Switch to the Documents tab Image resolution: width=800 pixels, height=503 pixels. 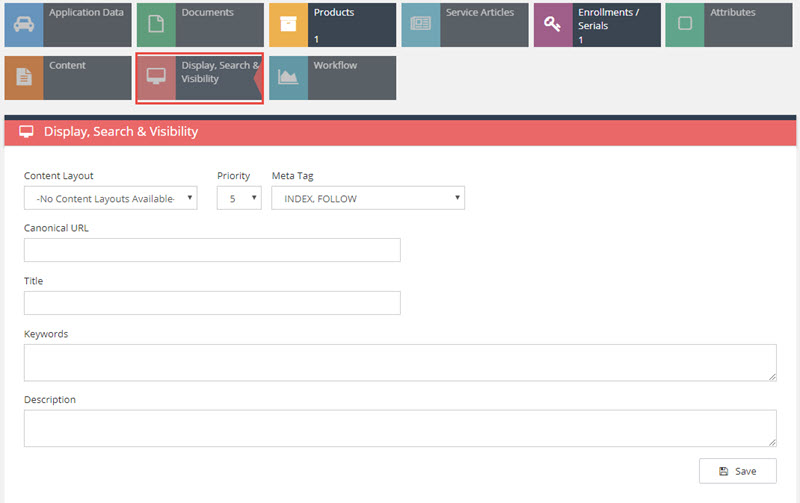coord(200,24)
